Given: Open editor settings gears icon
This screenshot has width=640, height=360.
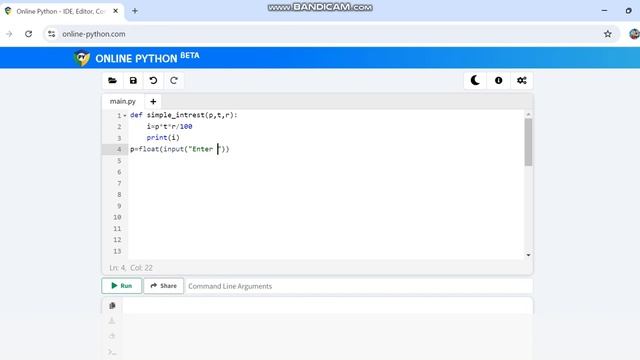Looking at the screenshot, I should point(522,80).
